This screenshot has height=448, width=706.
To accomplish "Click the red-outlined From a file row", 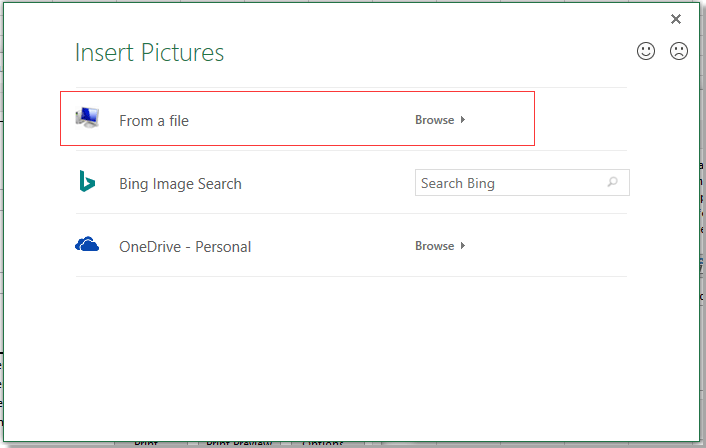I will coord(300,120).
